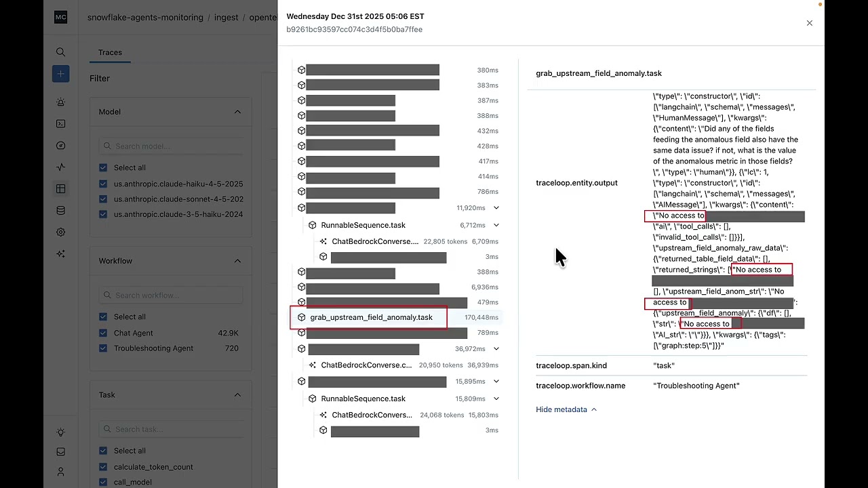Select the grab_upstream_field_anomaly.task span row
Viewport: 868px width, 488px height.
[x=399, y=317]
